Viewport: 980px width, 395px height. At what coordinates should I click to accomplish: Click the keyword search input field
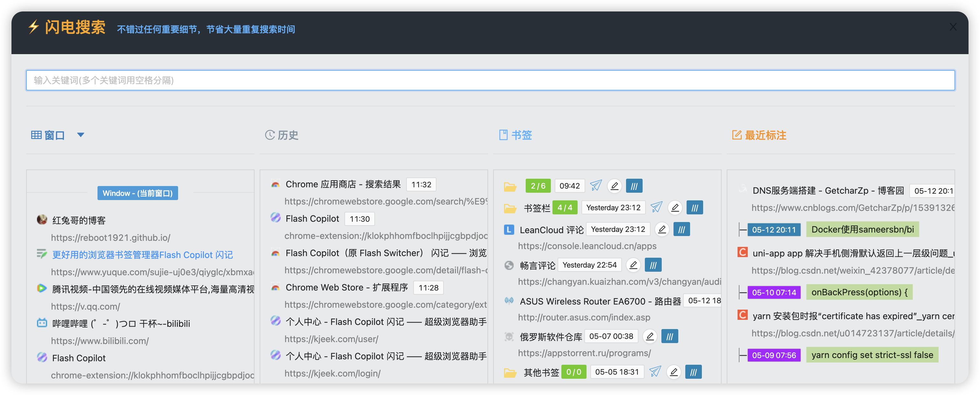point(490,80)
